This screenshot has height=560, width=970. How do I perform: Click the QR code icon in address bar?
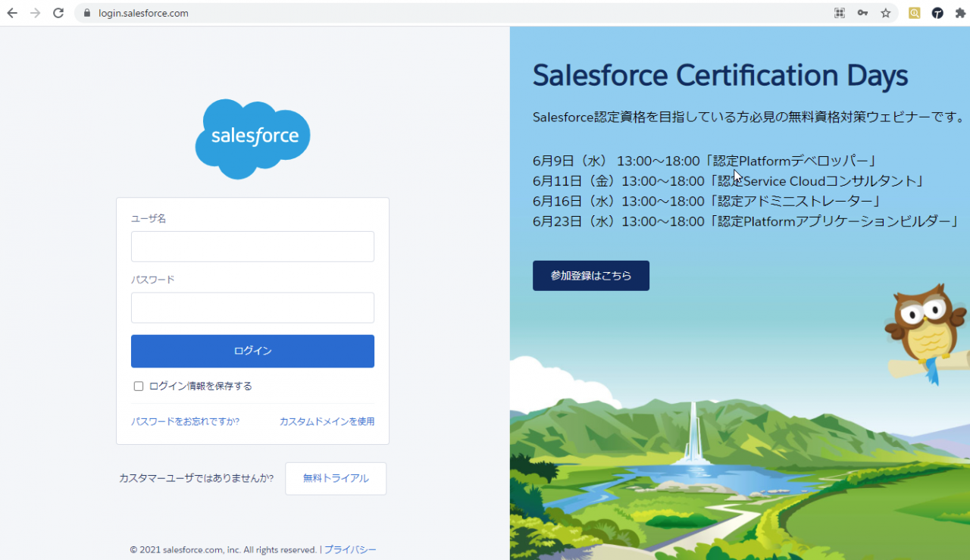tap(840, 13)
